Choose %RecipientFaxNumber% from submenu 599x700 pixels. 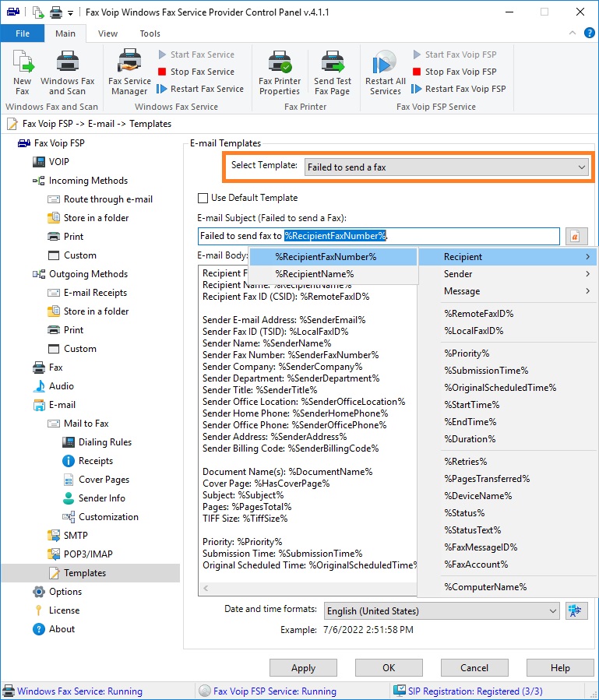point(333,257)
